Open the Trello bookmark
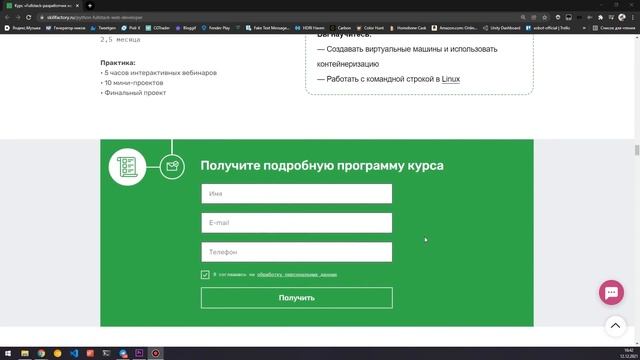Screen dimensions: 640x360 click(548, 28)
